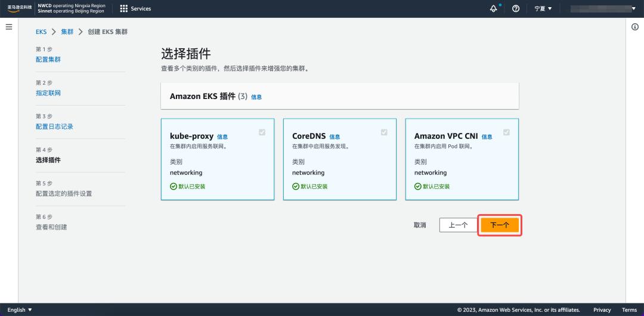Select step 5 配置选定的插件设置
Screen dimensions: 644x316
[x=64, y=194]
